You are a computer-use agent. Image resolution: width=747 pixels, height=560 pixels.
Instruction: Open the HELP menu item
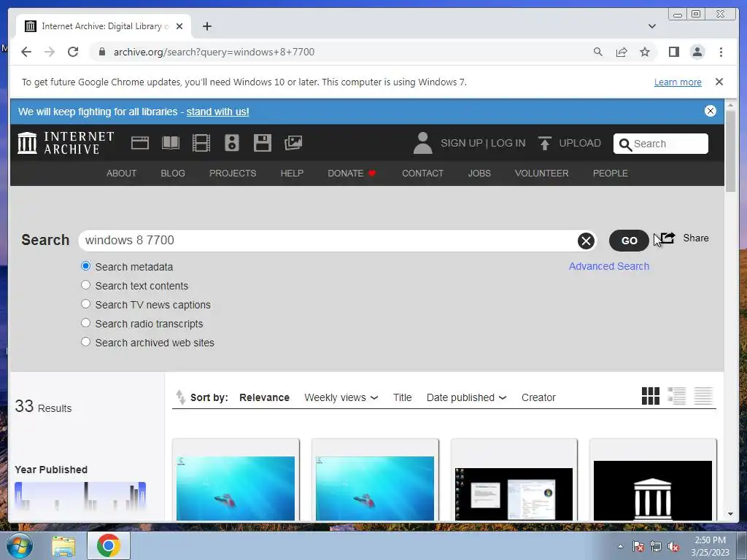(x=292, y=174)
